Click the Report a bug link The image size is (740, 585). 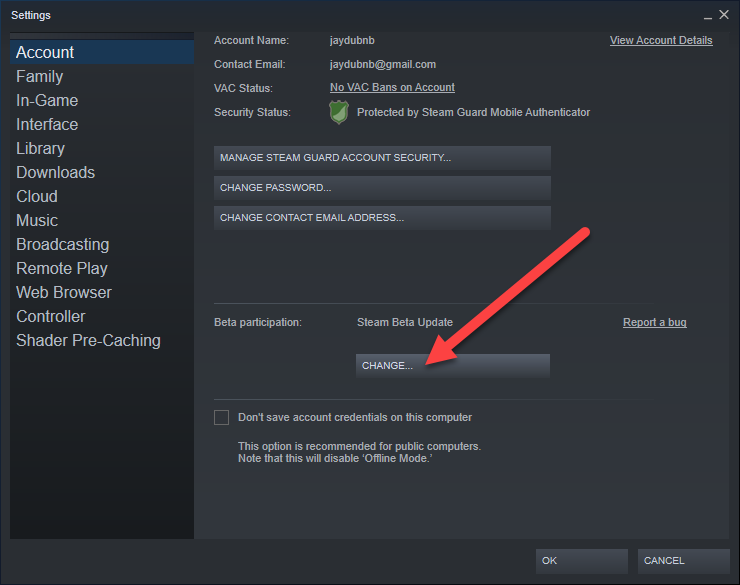(655, 322)
